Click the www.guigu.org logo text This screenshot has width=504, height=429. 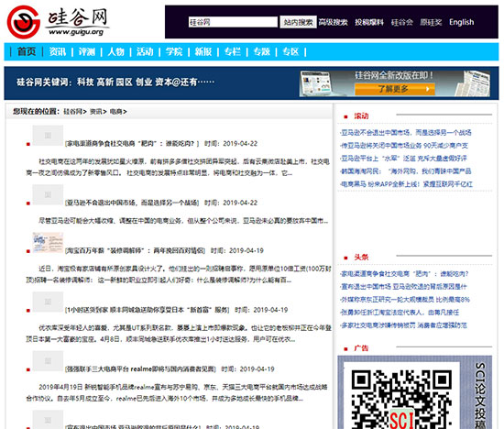pyautogui.click(x=76, y=32)
